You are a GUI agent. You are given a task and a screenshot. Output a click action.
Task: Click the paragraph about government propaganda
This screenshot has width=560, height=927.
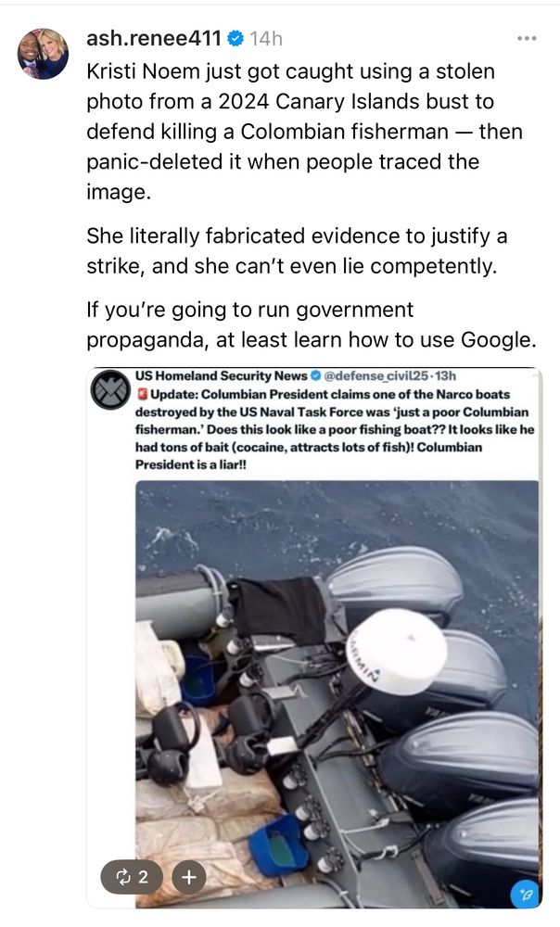(x=311, y=324)
